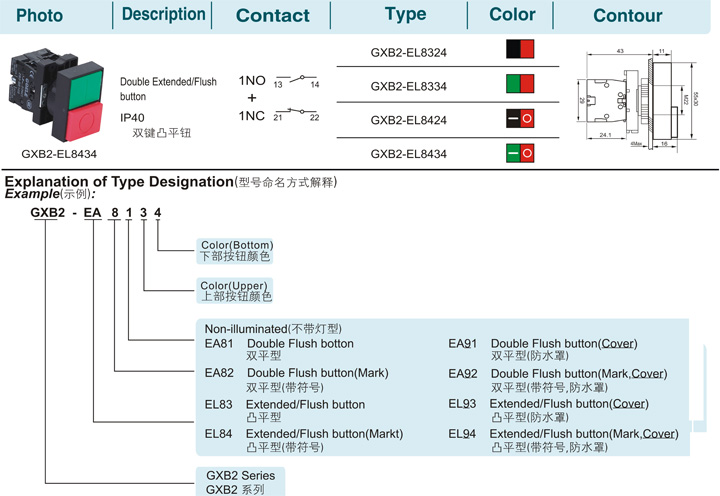Click the 'Color(Bottom)' label box

click(x=235, y=251)
